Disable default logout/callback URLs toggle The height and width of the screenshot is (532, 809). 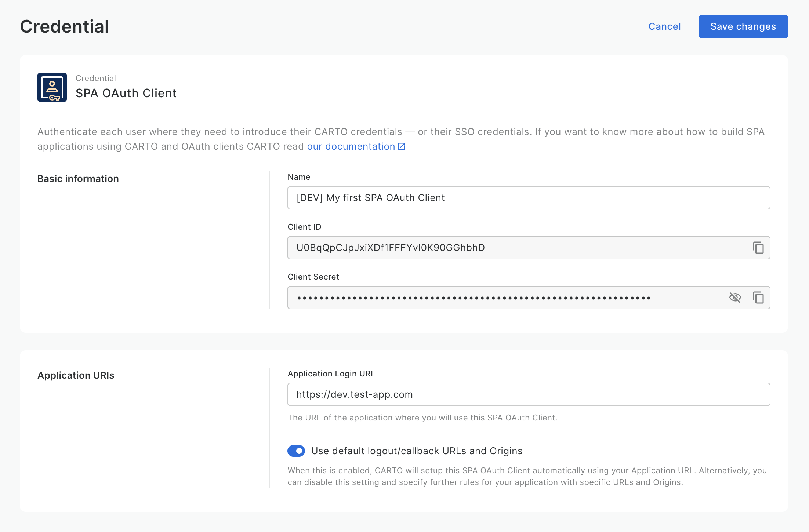click(x=296, y=451)
